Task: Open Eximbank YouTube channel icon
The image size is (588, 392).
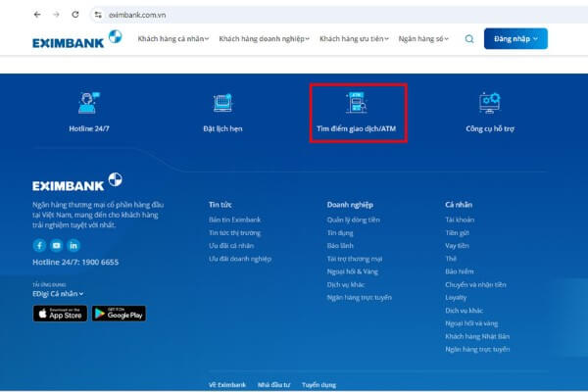Action: (56, 245)
